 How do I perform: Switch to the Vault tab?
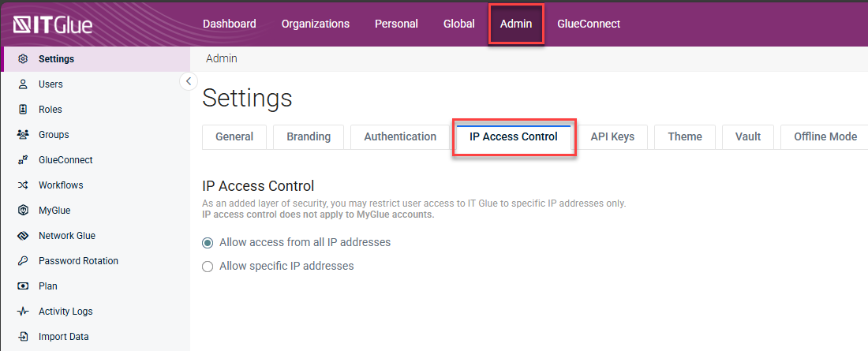tap(747, 136)
